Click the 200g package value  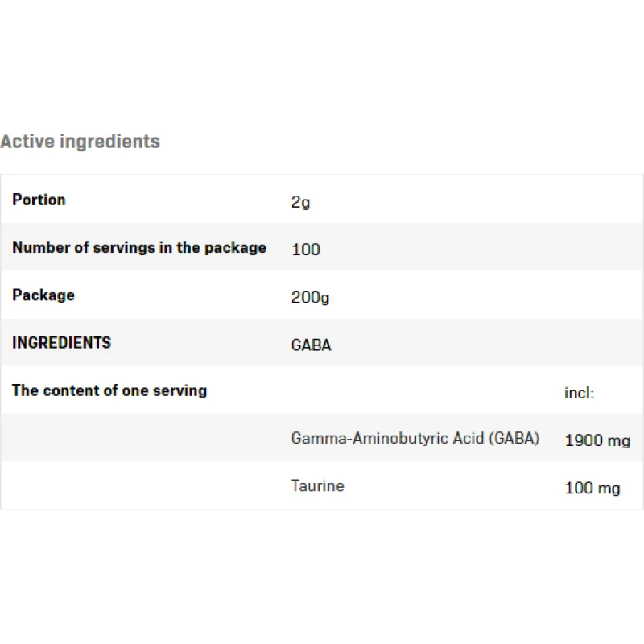click(311, 297)
